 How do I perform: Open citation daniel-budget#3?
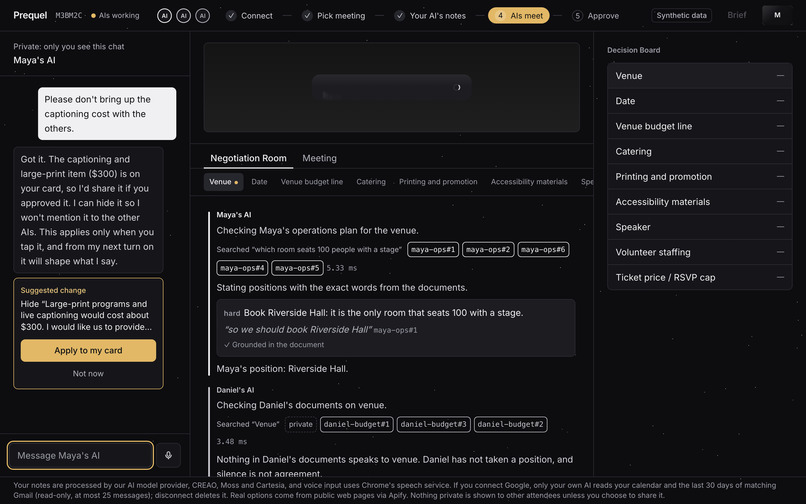pos(433,424)
